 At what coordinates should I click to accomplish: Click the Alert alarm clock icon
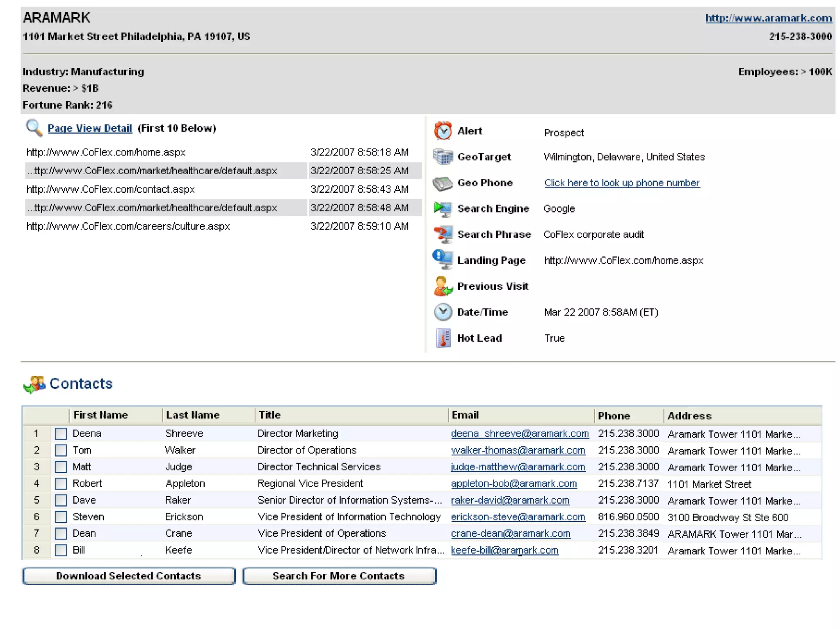[443, 131]
